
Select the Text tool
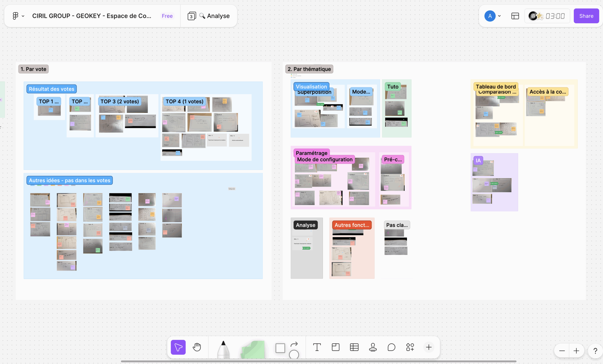click(x=317, y=347)
